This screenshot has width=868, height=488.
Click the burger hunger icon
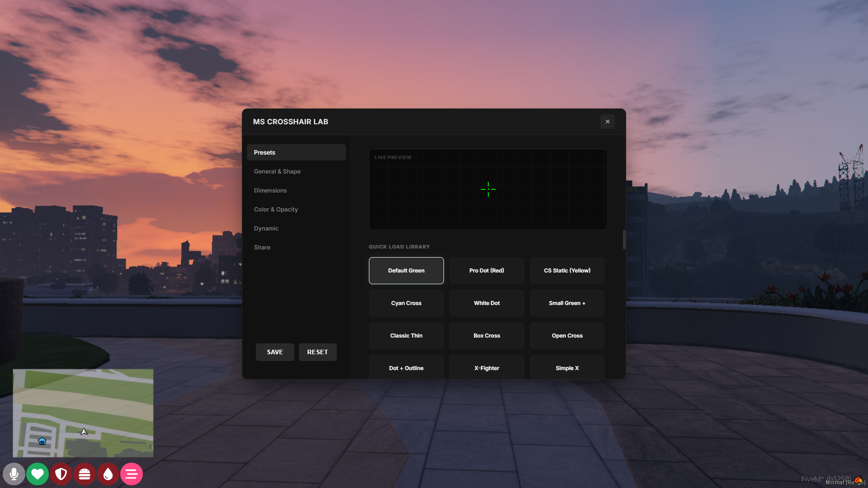pos(85,474)
